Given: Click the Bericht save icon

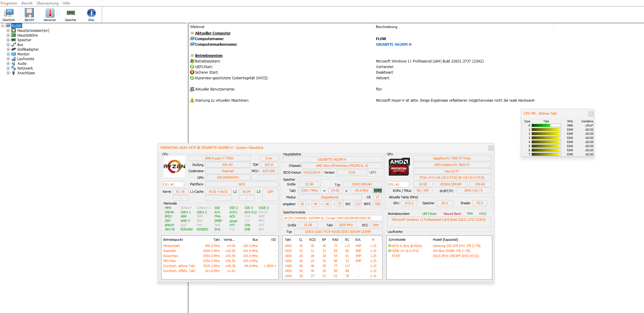Looking at the screenshot, I should 29,13.
